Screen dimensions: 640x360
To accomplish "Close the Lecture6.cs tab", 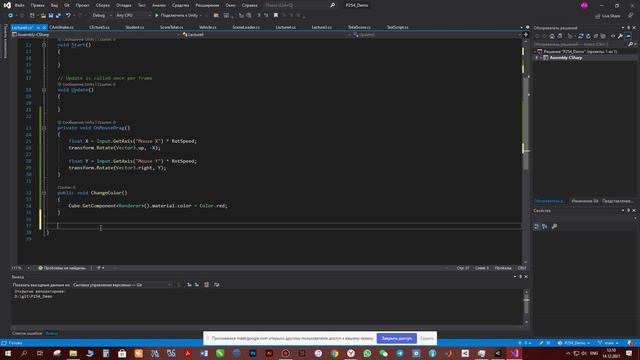I will [44, 27].
